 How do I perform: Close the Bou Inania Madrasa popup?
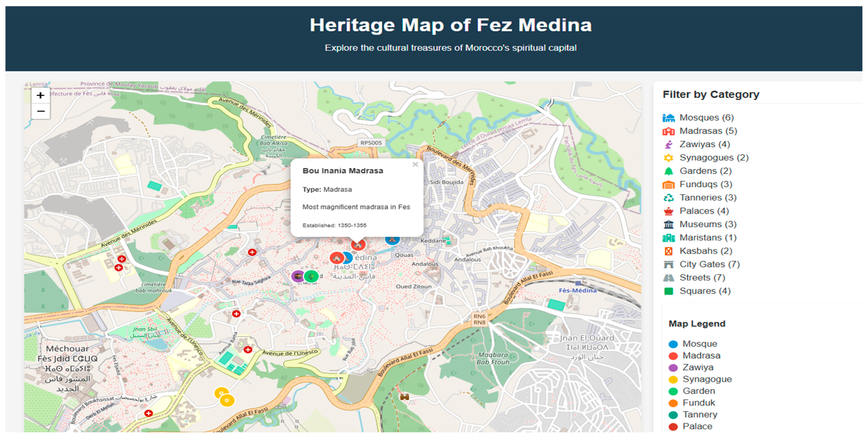[x=415, y=164]
